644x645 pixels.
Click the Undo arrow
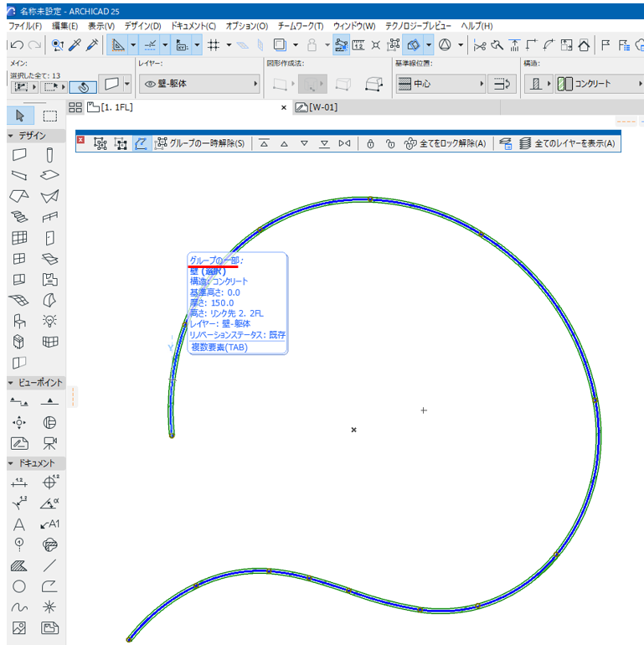(x=18, y=45)
